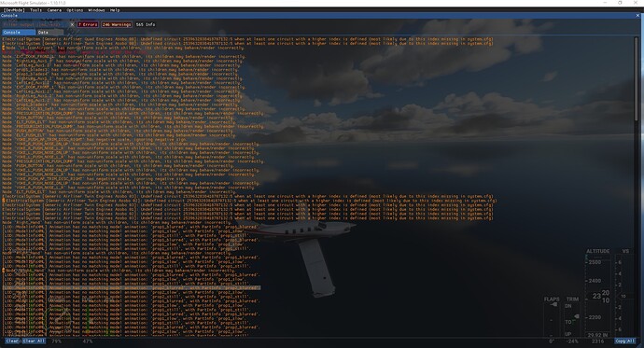Click the ALTITUDE tape current value
The width and height of the screenshot is (644, 348).
601,297
